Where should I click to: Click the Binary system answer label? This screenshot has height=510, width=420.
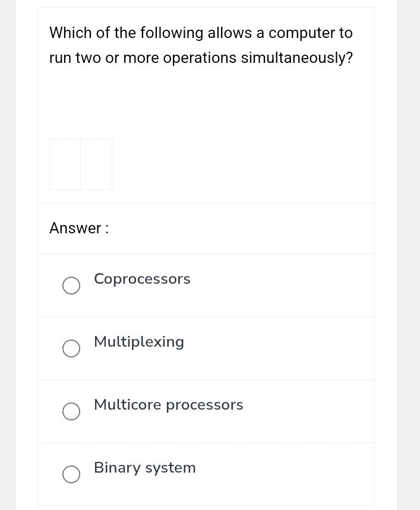point(144,467)
